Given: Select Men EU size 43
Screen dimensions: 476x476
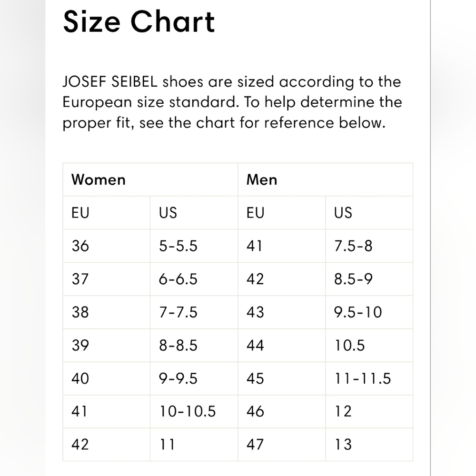Looking at the screenshot, I should pyautogui.click(x=282, y=312).
